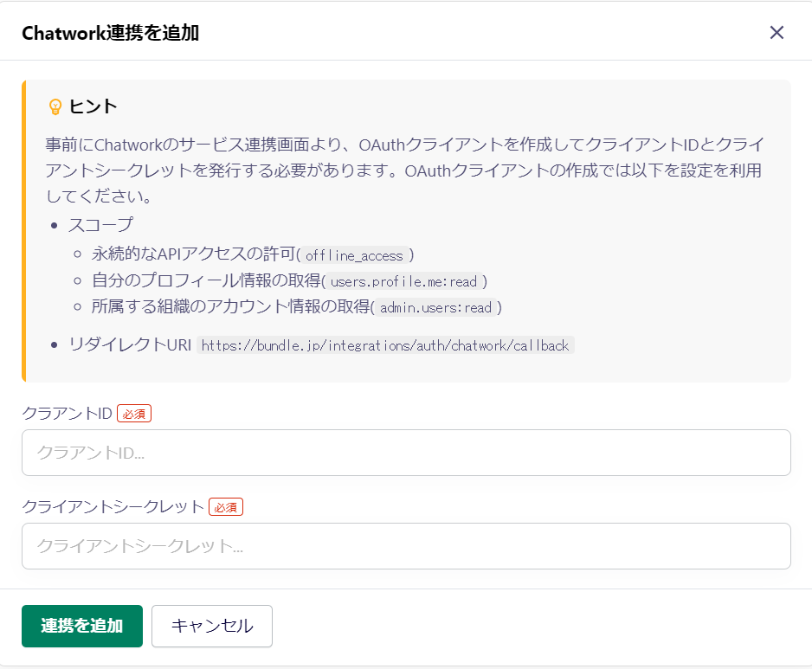The height and width of the screenshot is (669, 812).
Task: Click the 必須 badge beside クライアントシークレット
Action: [x=226, y=507]
